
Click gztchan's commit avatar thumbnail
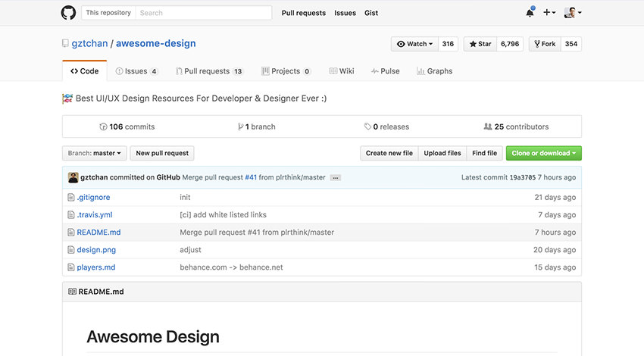73,177
